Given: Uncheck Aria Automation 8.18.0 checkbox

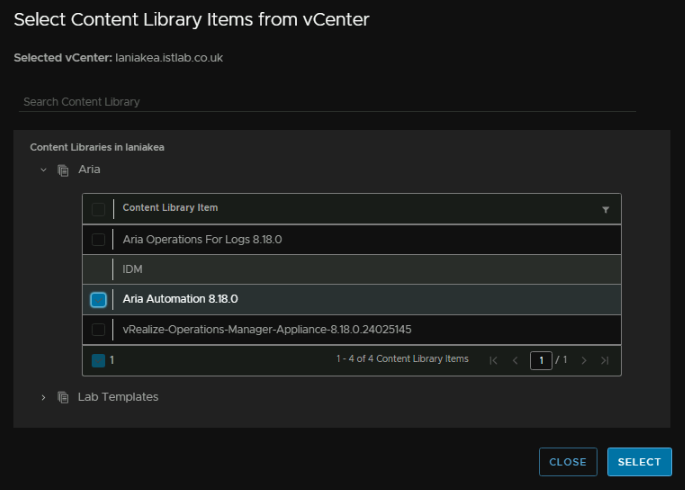Looking at the screenshot, I should point(98,300).
